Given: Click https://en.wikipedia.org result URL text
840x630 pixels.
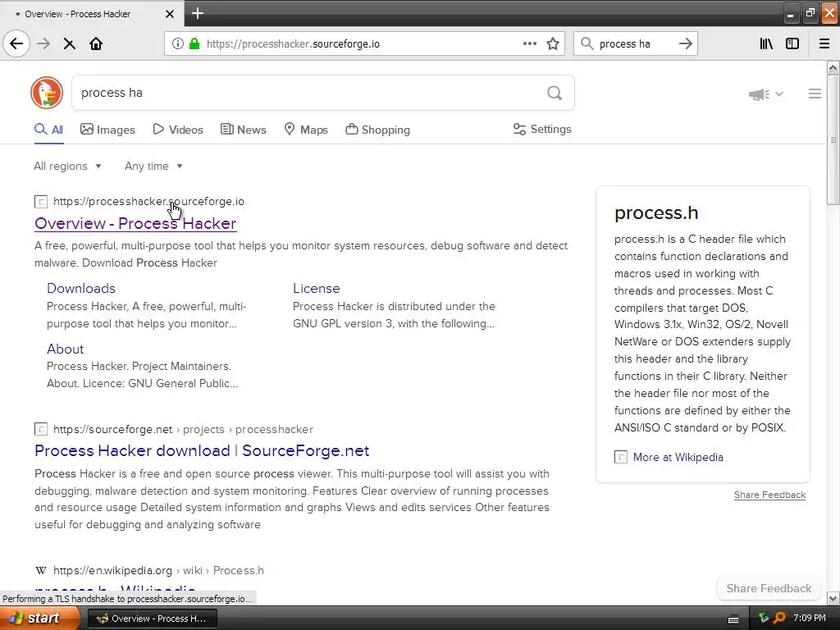Looking at the screenshot, I should [x=112, y=571].
